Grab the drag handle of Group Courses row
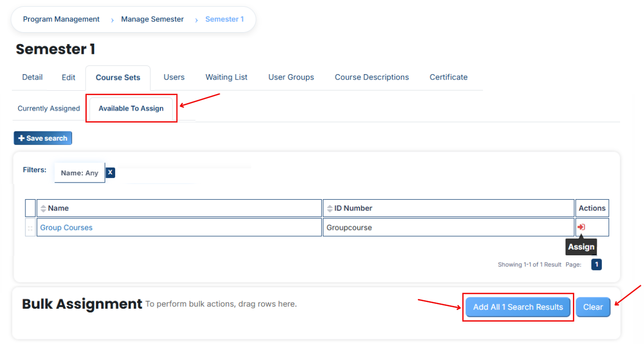 tap(30, 228)
